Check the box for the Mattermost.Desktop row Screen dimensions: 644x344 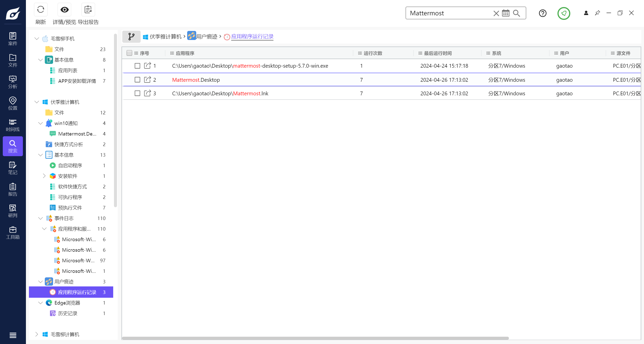(x=137, y=80)
